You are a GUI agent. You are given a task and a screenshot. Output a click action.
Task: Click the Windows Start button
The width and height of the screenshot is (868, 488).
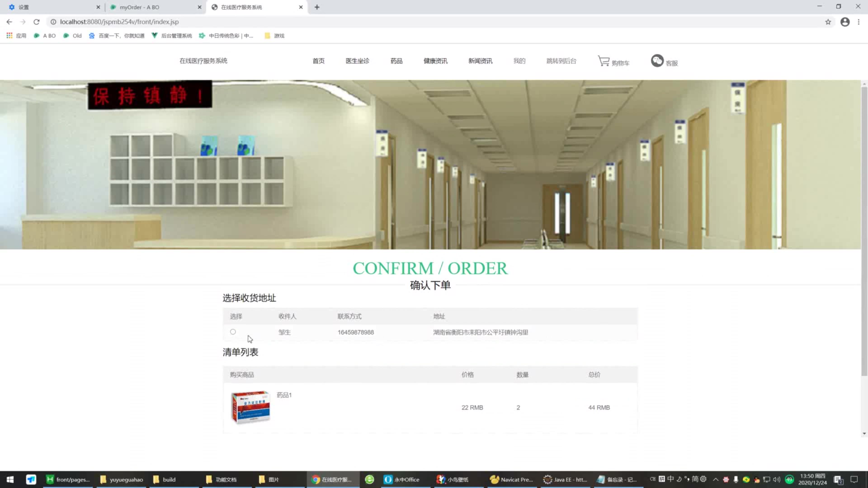point(10,479)
